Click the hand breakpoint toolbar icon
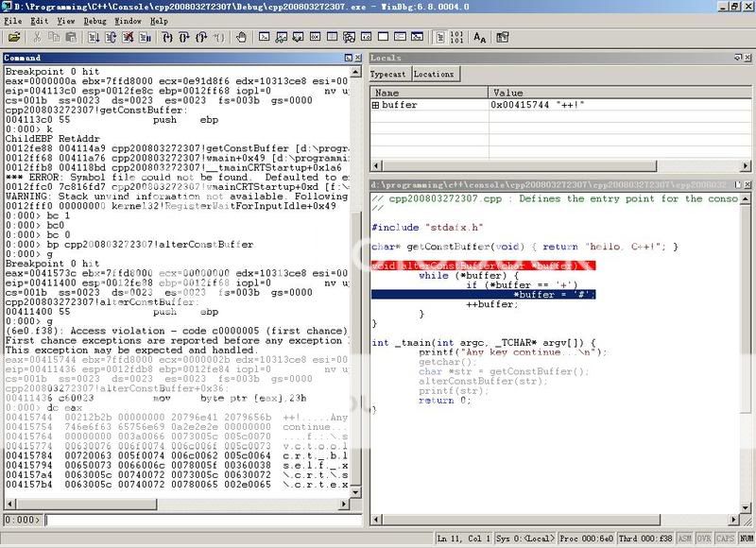Image resolution: width=756 pixels, height=548 pixels. click(241, 37)
